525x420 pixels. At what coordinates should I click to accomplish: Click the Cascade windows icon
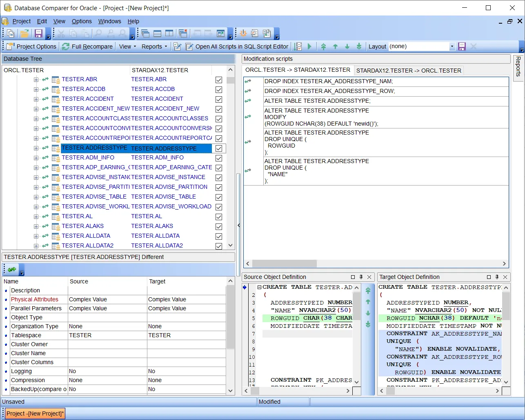point(145,33)
